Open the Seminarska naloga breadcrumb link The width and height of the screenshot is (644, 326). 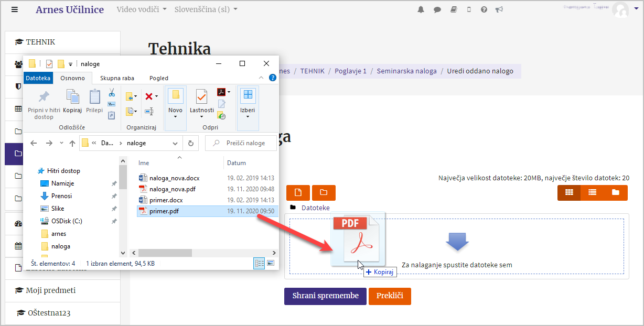406,71
